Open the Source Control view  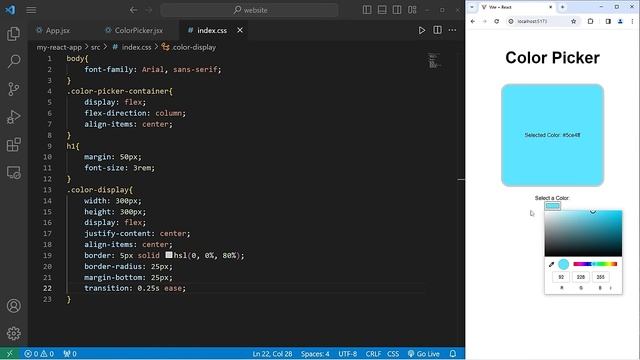[13, 89]
